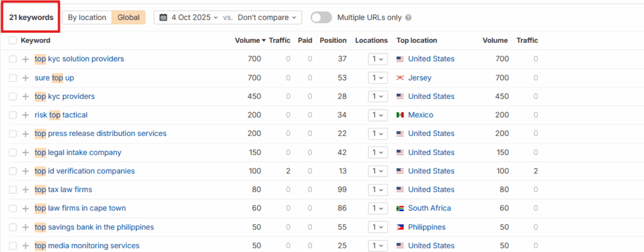Click plus icon beside 'top media monitoring services'

[x=25, y=246]
